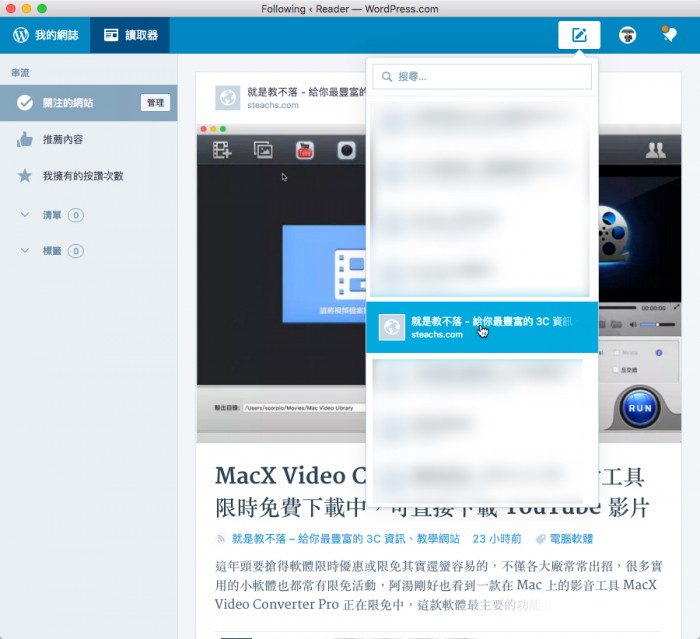Click the fullscreen icon beside 00:00:00 timer
The image size is (700, 639).
click(676, 308)
